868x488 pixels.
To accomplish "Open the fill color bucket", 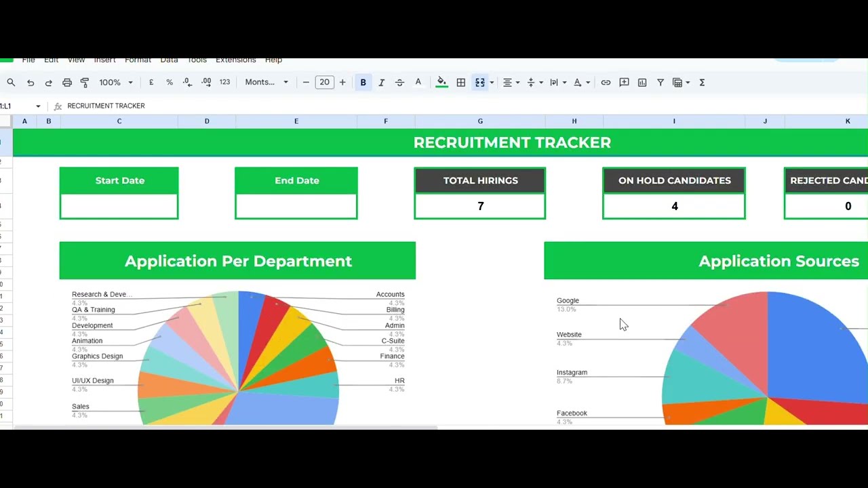I will click(441, 83).
